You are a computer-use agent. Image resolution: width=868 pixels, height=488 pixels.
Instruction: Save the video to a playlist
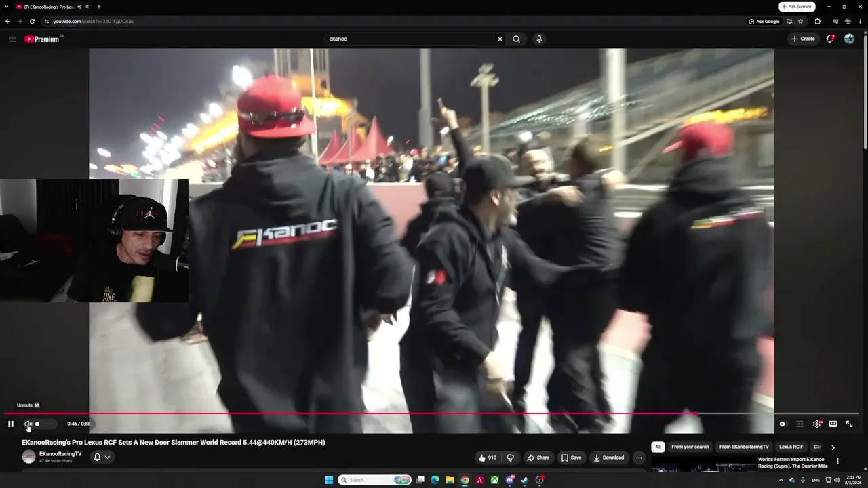click(x=571, y=457)
